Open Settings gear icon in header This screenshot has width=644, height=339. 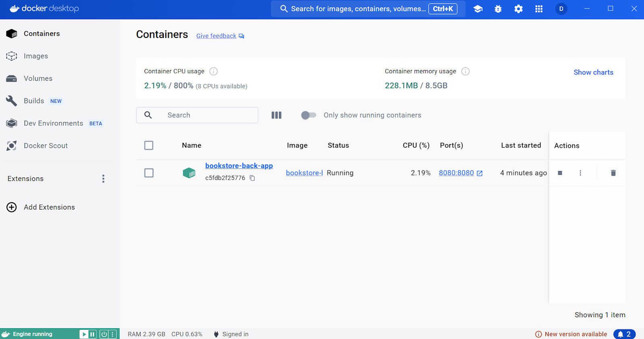pos(518,9)
